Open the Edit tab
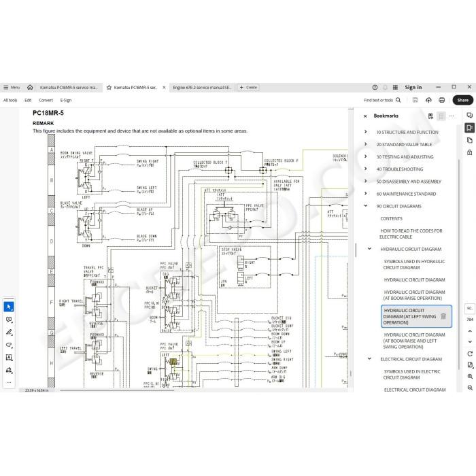 coord(28,100)
